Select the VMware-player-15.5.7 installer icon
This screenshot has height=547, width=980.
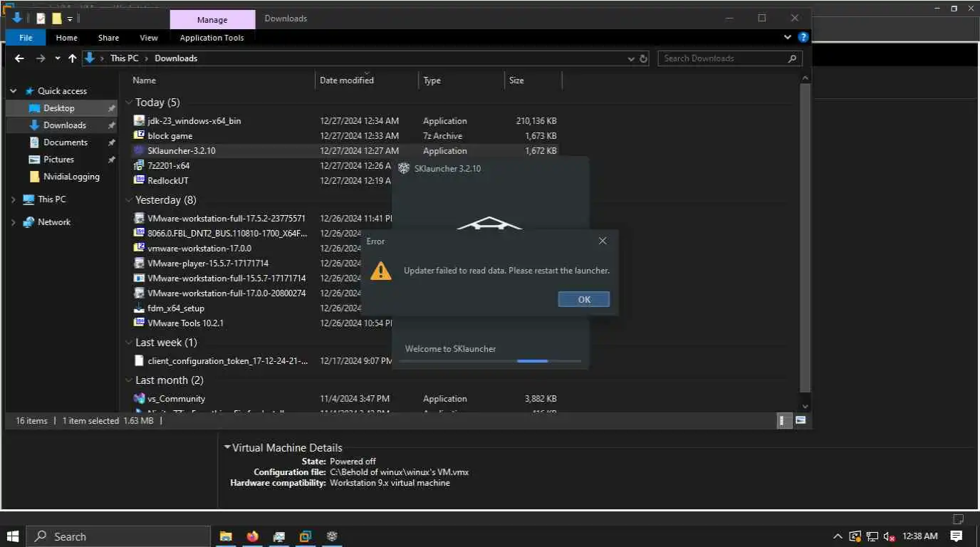[x=140, y=264]
